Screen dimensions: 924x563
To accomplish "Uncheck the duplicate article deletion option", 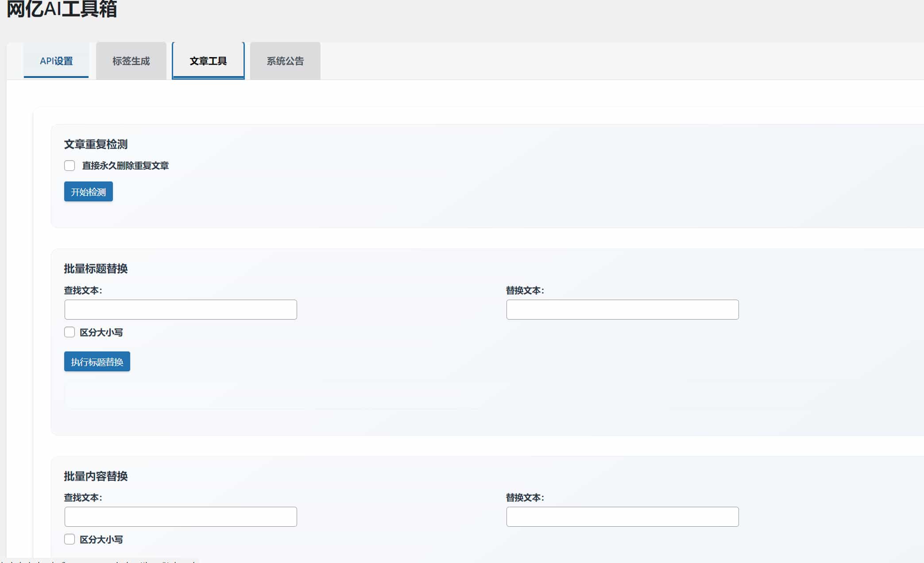I will tap(69, 166).
